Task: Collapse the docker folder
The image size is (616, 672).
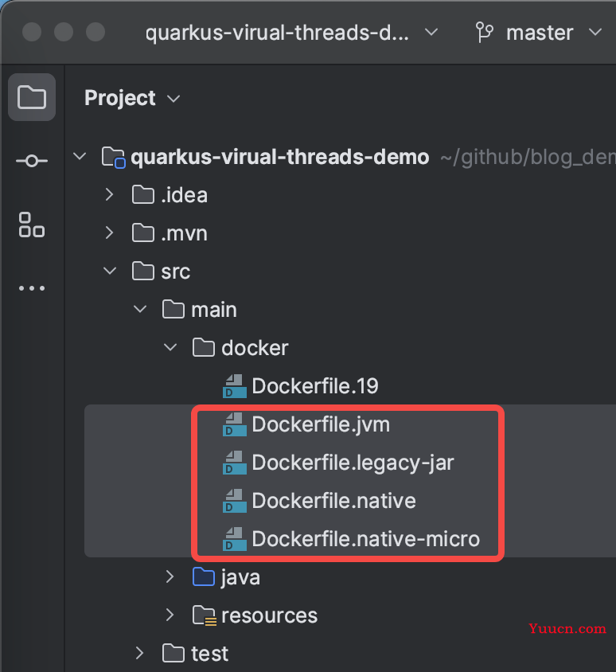Action: coord(170,348)
